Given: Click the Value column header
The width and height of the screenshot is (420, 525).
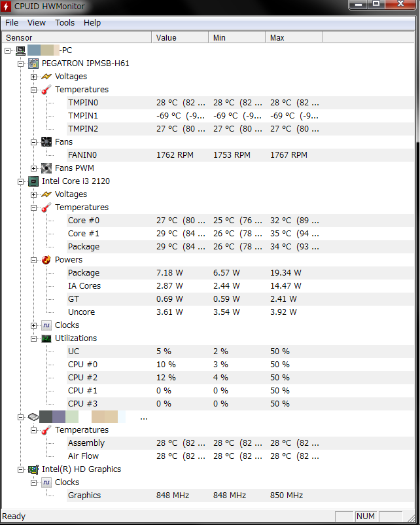Looking at the screenshot, I should click(180, 38).
